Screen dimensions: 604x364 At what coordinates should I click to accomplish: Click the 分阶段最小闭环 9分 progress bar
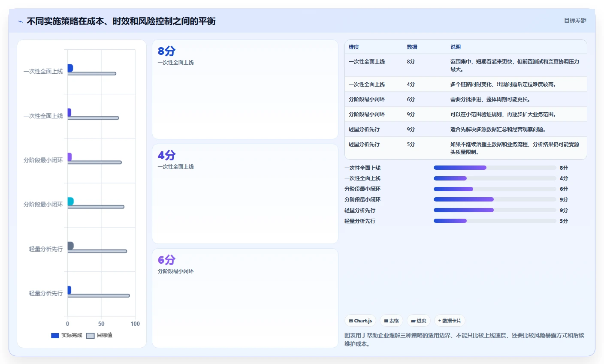495,199
